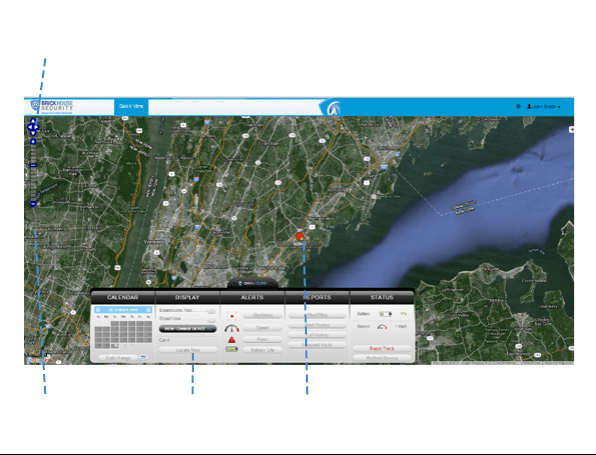Zoom out with the minus button
The height and width of the screenshot is (455, 596).
33,204
